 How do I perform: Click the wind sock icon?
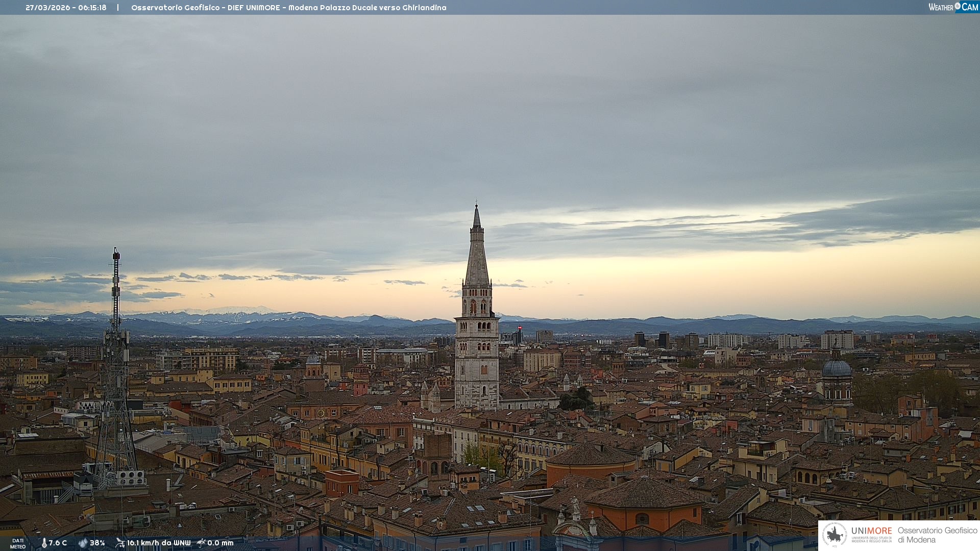pos(120,543)
